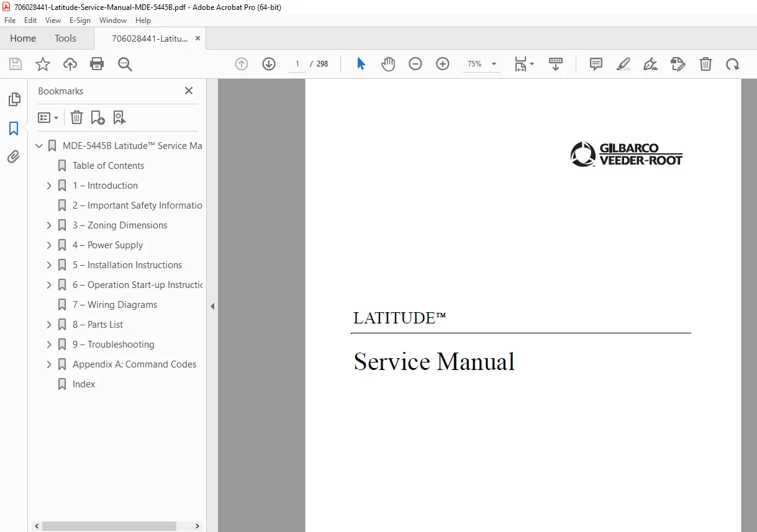The width and height of the screenshot is (757, 532).
Task: Choose the Selection arrow tool
Action: (x=361, y=64)
